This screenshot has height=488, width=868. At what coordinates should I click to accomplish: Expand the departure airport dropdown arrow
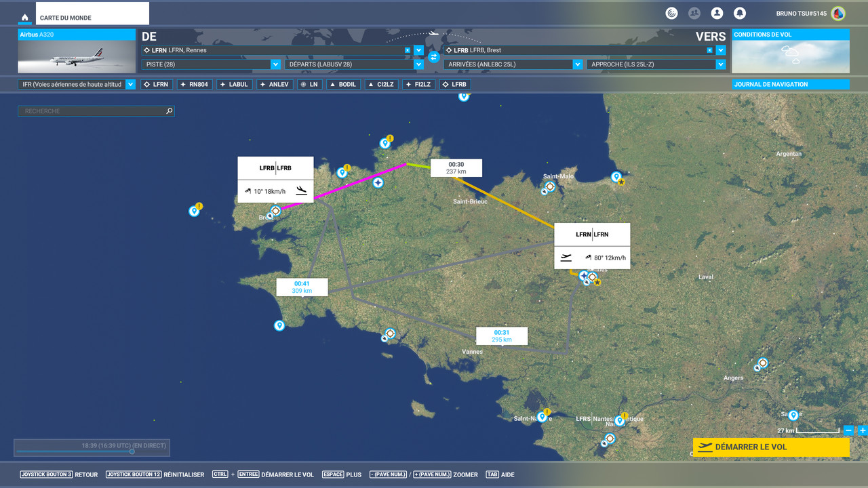(x=418, y=50)
